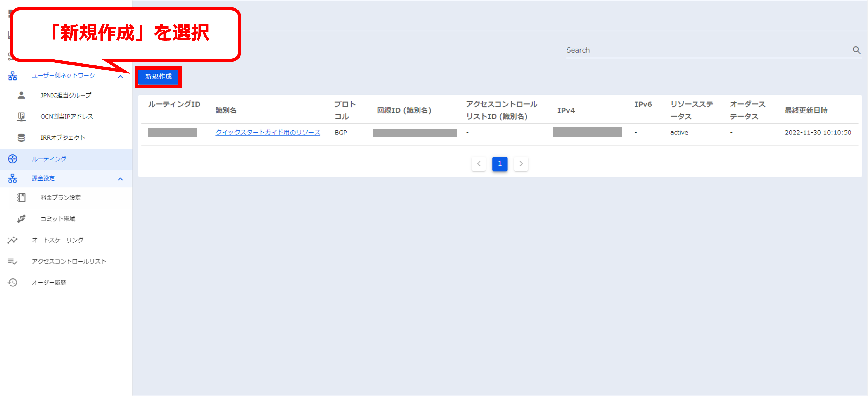
Task: Select page 1 in pagination
Action: coord(499,164)
